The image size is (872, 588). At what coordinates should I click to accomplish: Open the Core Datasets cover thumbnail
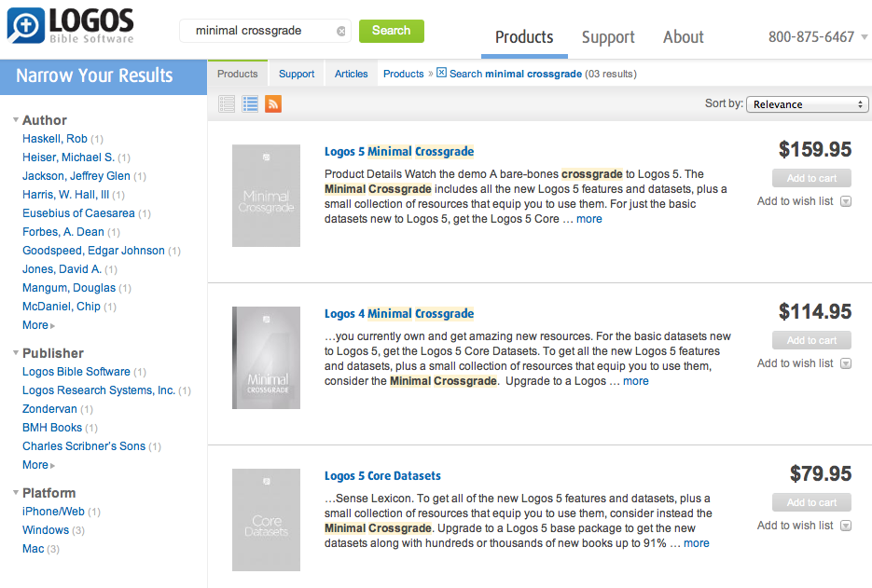click(x=267, y=520)
